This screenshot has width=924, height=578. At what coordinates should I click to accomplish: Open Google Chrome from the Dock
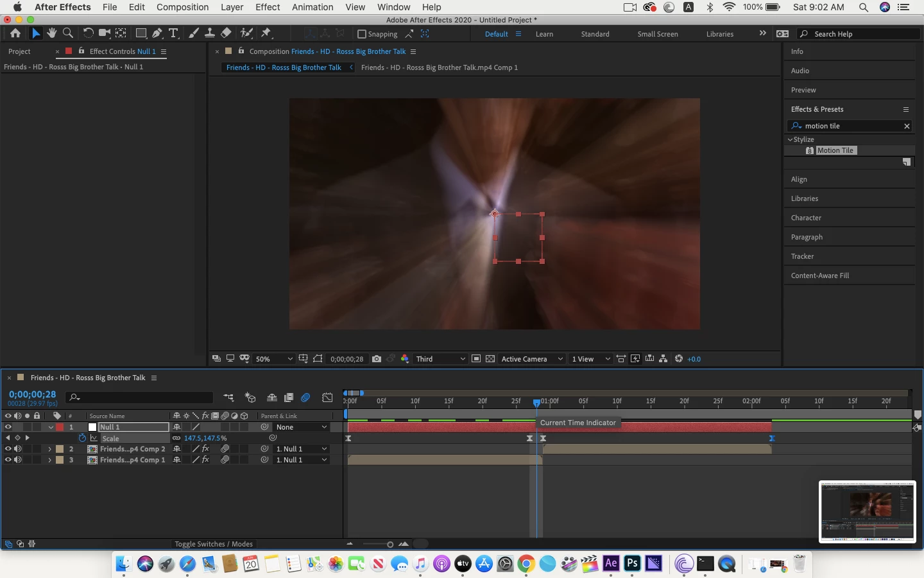(x=526, y=564)
